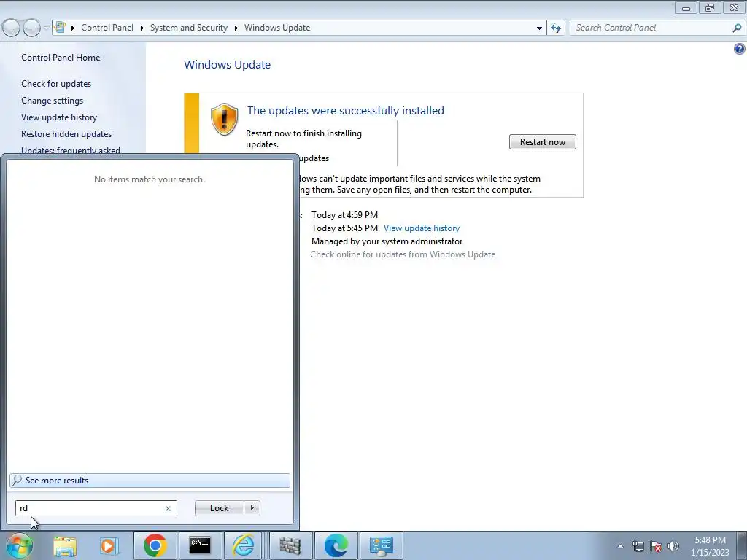Viewport: 747px width, 560px height.
Task: Open the clock showing 5:48 PM
Action: point(710,546)
